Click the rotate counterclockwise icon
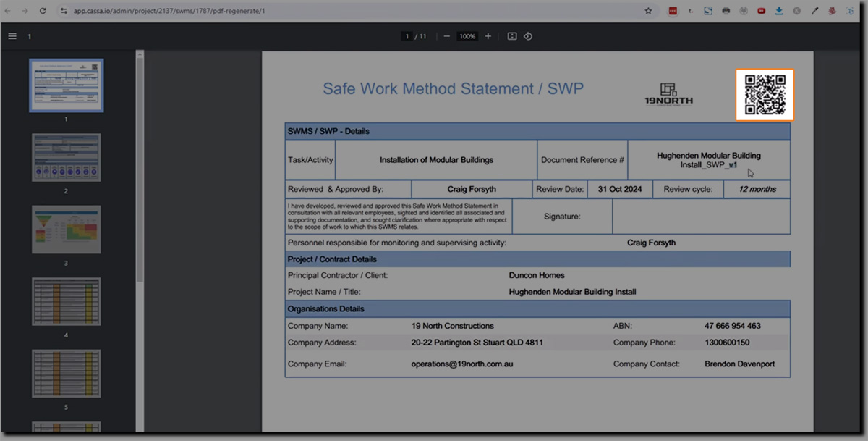The image size is (868, 441). [x=528, y=36]
